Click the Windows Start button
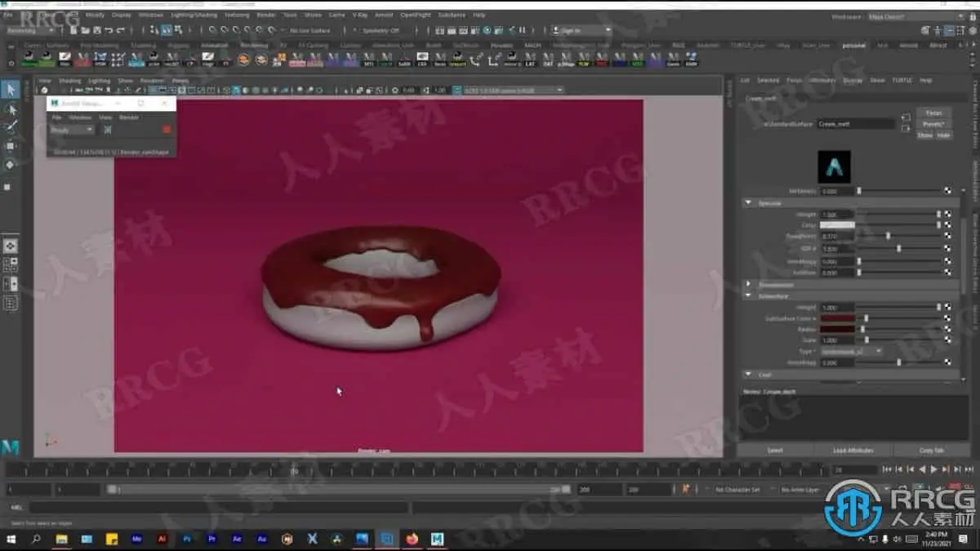Viewport: 980px width, 551px height. coord(11,540)
